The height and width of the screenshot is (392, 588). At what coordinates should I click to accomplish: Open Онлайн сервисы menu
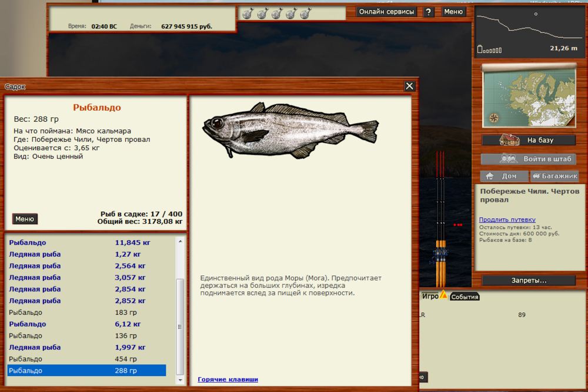pyautogui.click(x=387, y=12)
